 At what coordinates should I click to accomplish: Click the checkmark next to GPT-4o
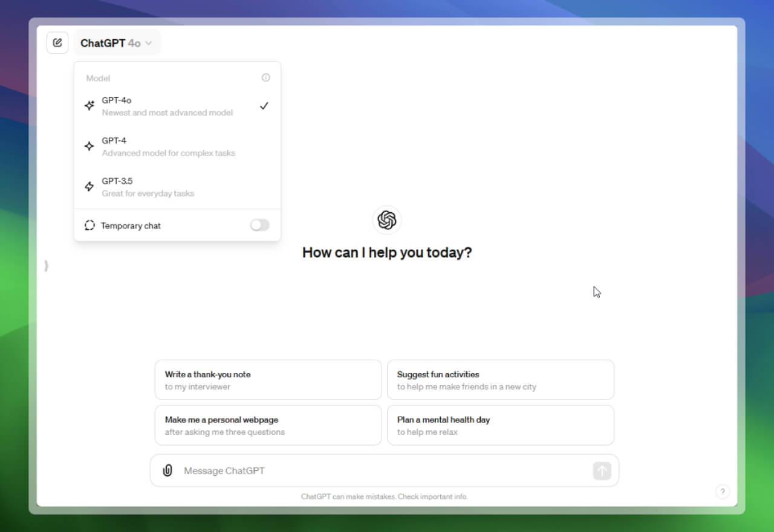[x=264, y=106]
